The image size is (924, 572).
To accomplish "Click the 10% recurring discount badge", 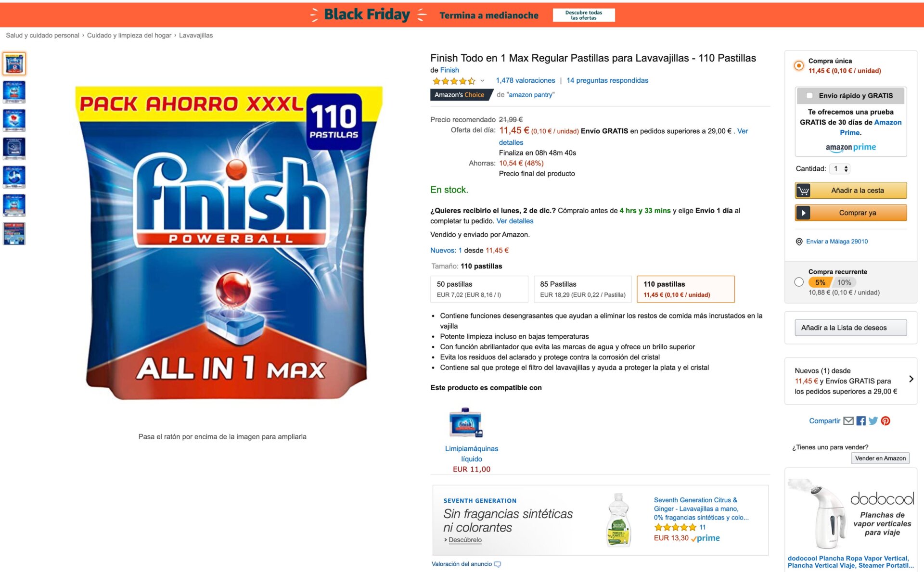I will pyautogui.click(x=844, y=282).
